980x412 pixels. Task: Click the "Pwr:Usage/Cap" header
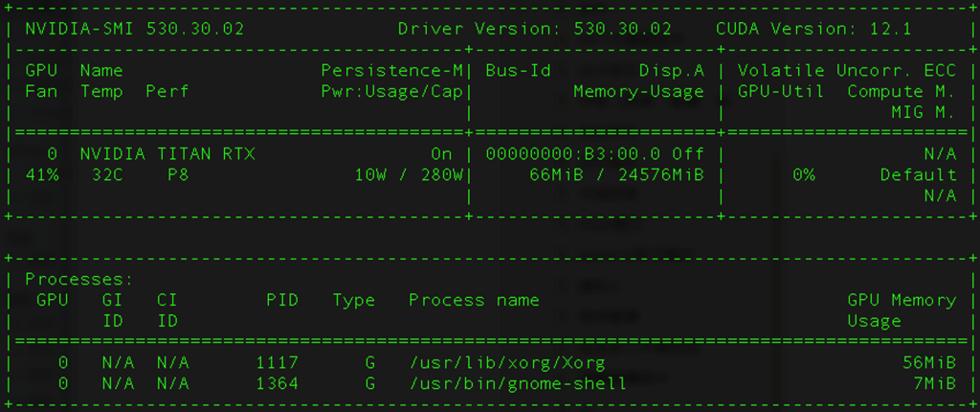[x=391, y=91]
